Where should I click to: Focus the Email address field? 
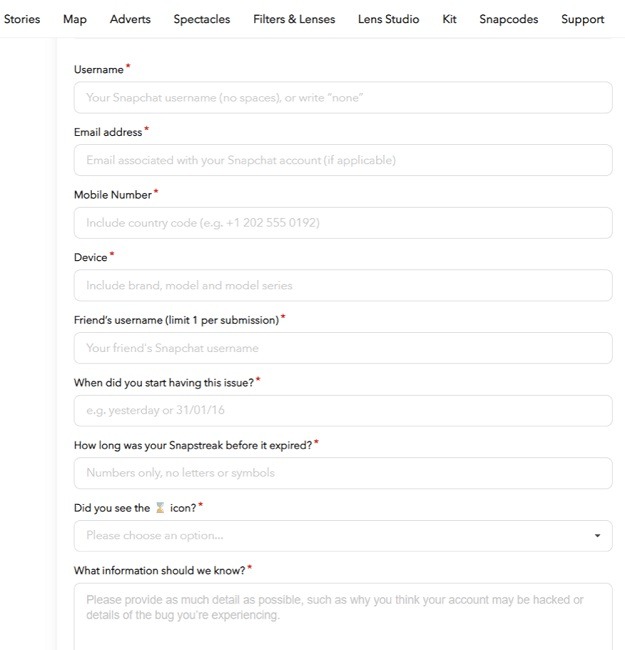point(342,160)
